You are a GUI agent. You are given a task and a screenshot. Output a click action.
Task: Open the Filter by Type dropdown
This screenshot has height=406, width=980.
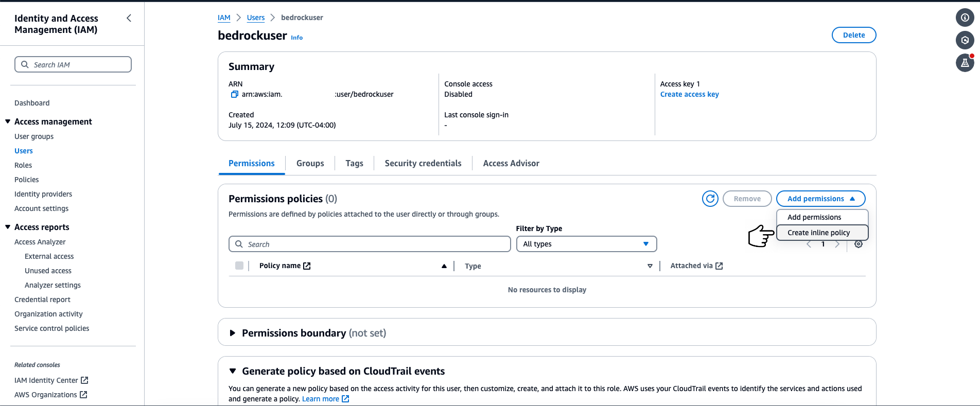tap(586, 244)
